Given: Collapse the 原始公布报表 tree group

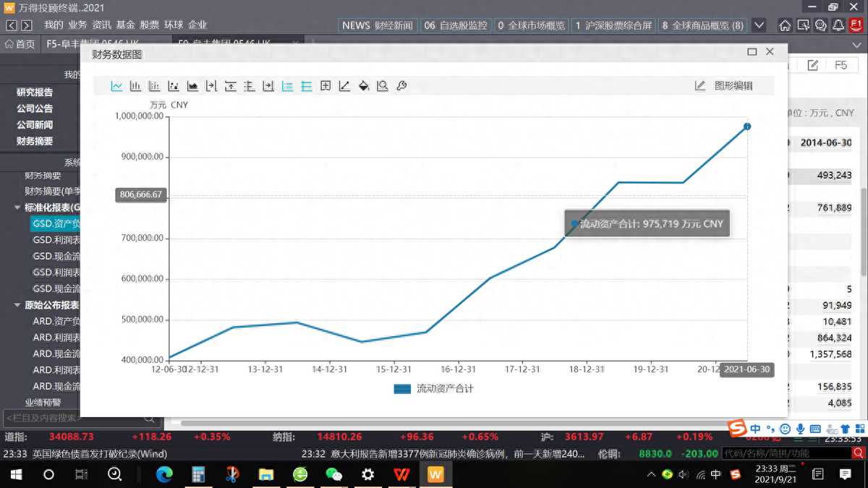Looking at the screenshot, I should 17,305.
